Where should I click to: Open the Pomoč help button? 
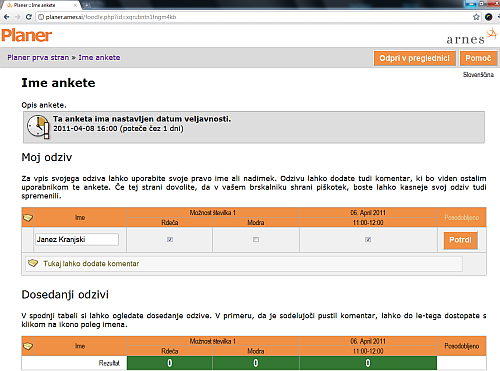[478, 58]
